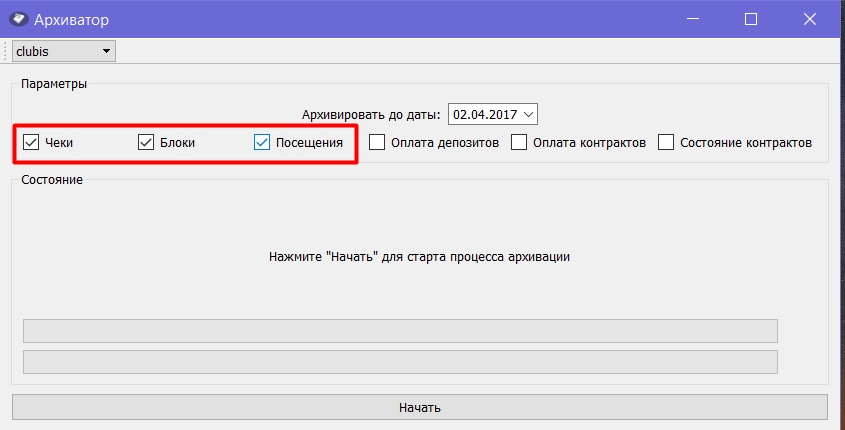
Task: Enable the Оплата депозитов checkbox
Action: (377, 142)
